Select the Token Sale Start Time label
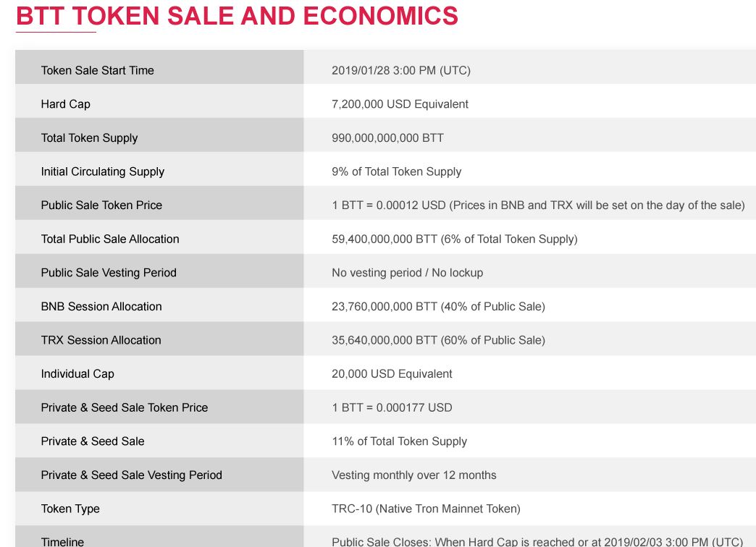This screenshot has height=547, width=756. (97, 70)
